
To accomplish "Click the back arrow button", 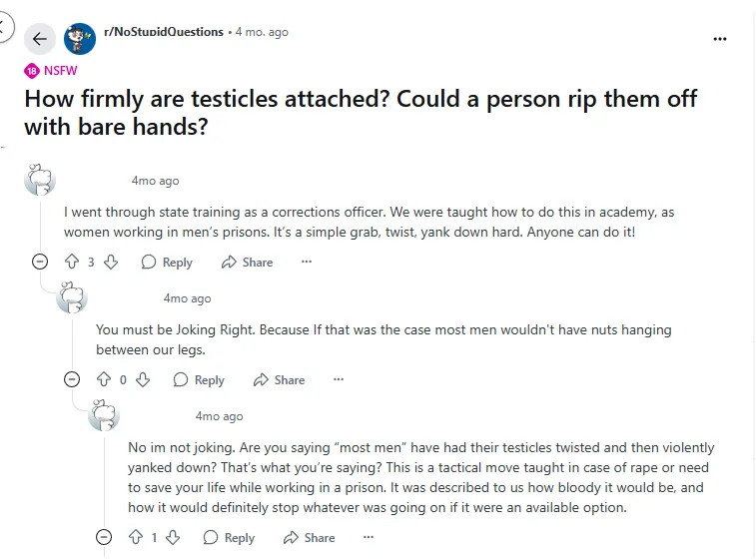I will pyautogui.click(x=39, y=39).
